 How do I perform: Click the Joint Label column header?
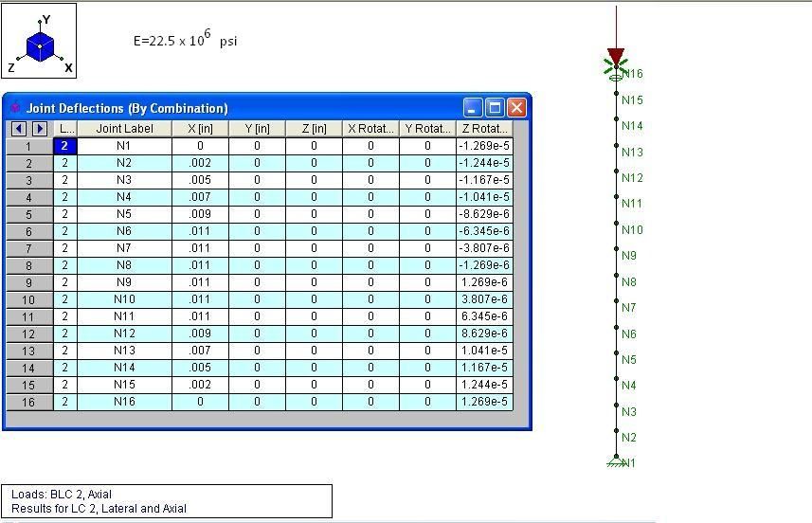[x=124, y=129]
